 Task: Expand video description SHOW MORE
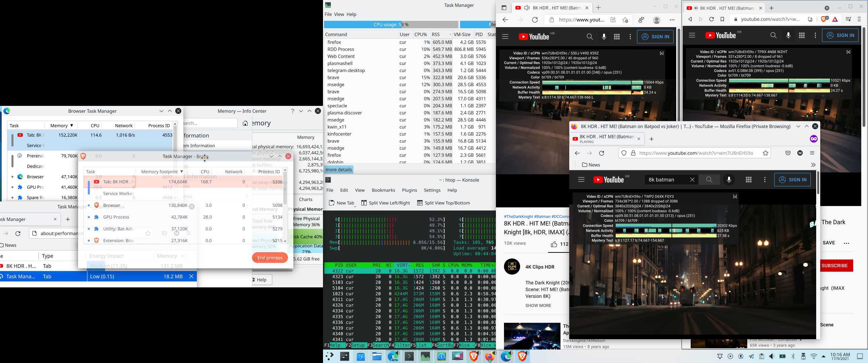click(x=538, y=306)
